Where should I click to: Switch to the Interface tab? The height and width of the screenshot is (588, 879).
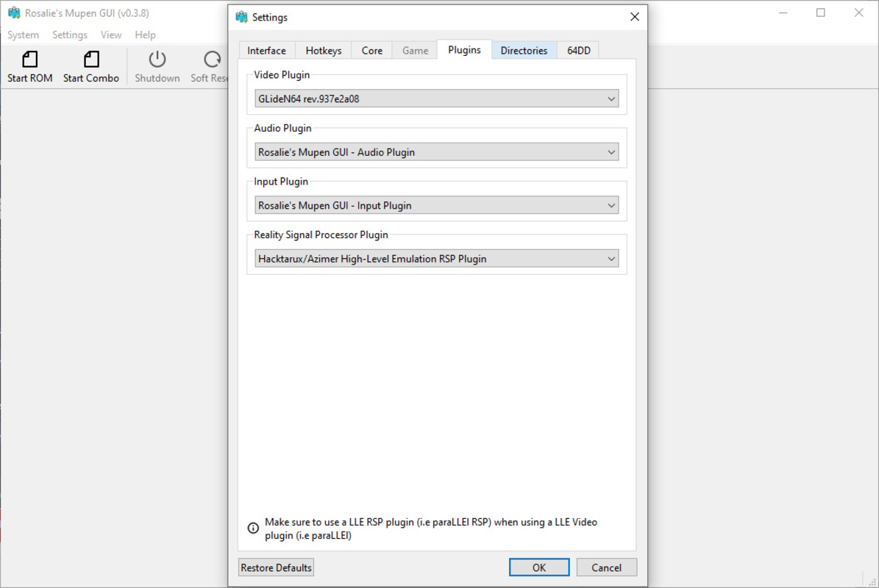[x=267, y=51]
